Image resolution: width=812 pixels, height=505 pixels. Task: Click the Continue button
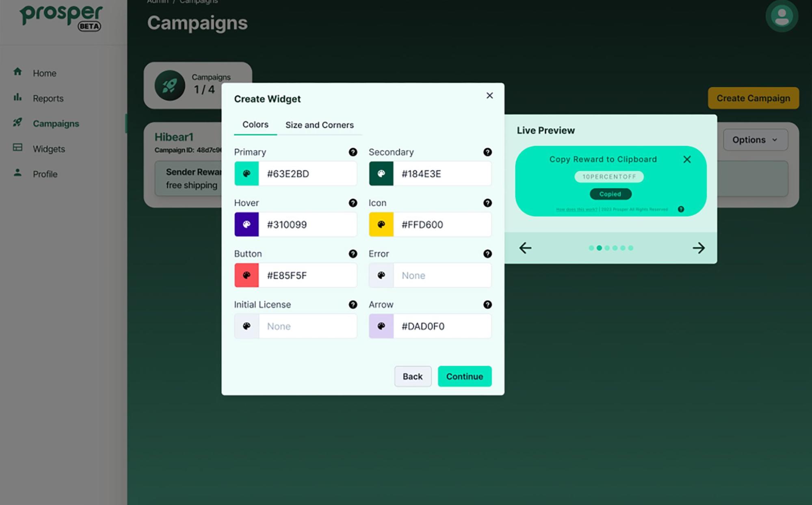point(464,376)
